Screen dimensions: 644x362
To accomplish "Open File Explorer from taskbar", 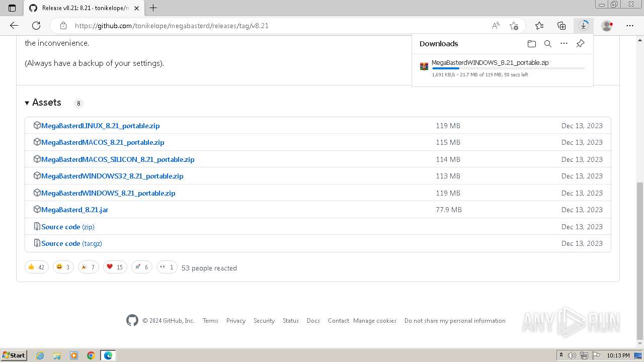I will (x=57, y=355).
